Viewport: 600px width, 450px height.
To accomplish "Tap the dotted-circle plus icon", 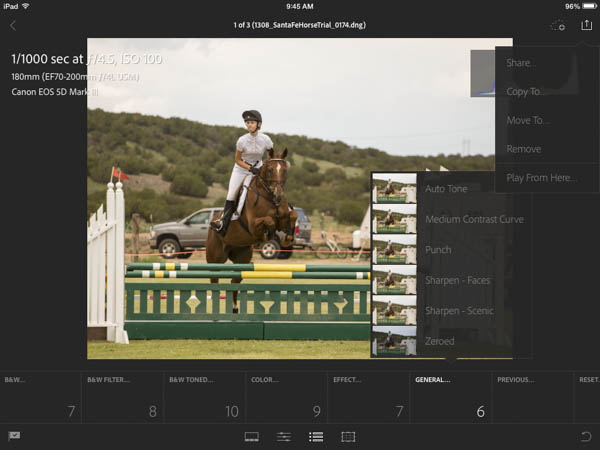I will 558,26.
